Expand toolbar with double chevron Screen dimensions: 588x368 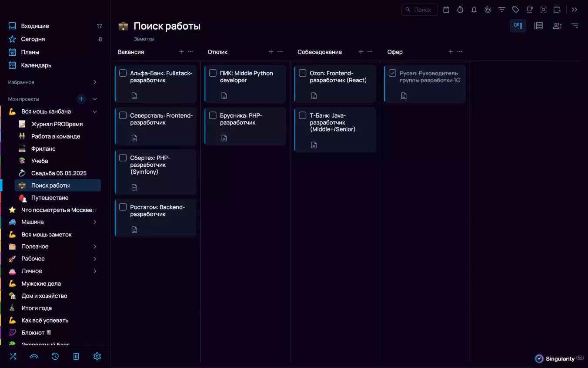coord(575,10)
